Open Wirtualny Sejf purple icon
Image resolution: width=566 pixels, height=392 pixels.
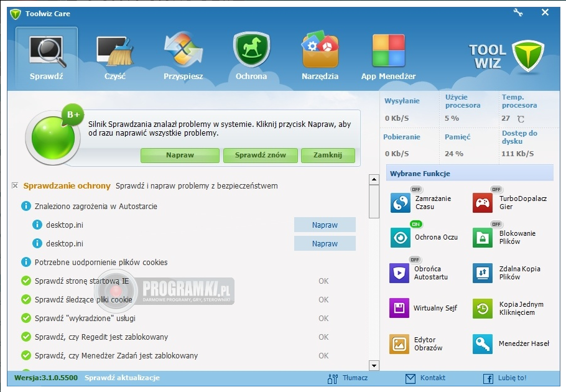pos(399,308)
